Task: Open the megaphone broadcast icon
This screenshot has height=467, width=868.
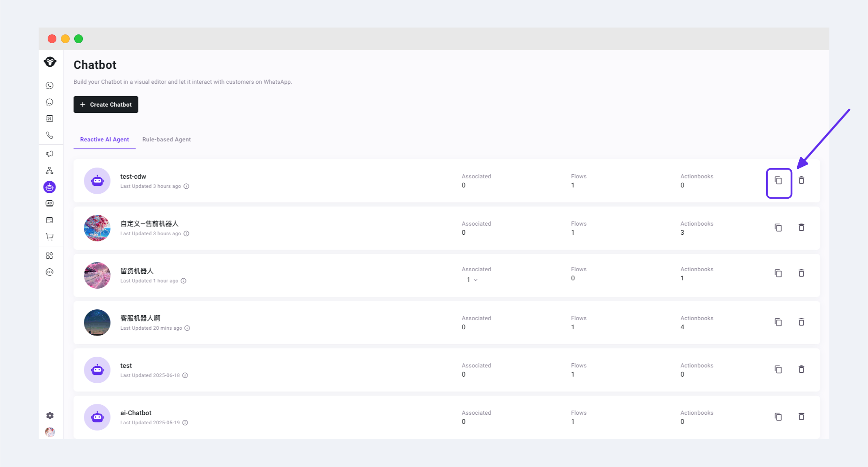Action: pyautogui.click(x=50, y=154)
